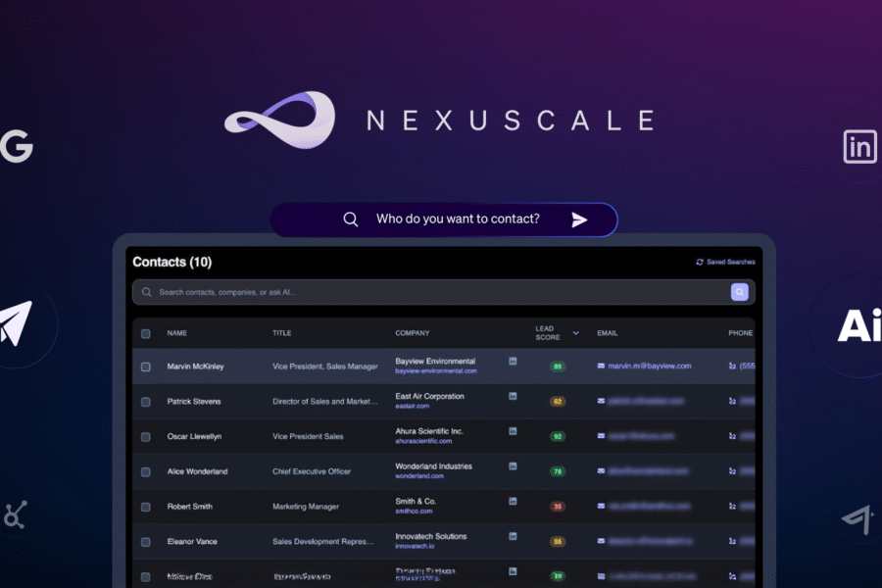Sort by the Company column header
This screenshot has height=588, width=882.
click(412, 333)
